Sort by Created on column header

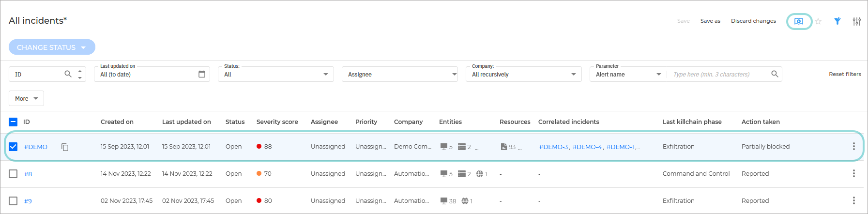click(117, 122)
